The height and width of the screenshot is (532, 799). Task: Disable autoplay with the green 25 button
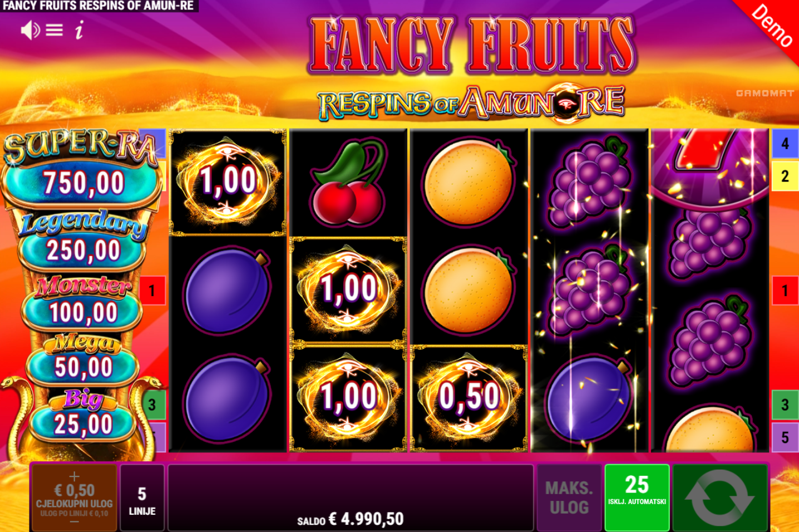pyautogui.click(x=637, y=497)
